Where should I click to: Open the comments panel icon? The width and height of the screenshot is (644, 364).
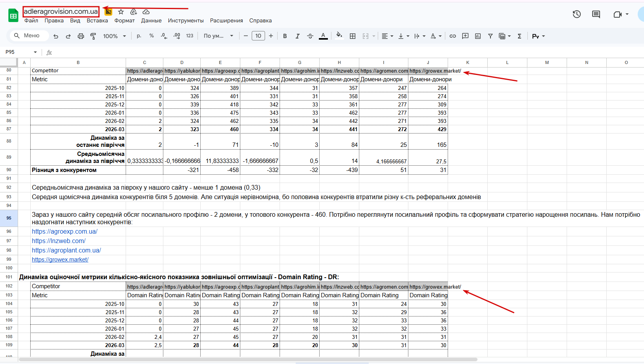coord(596,15)
